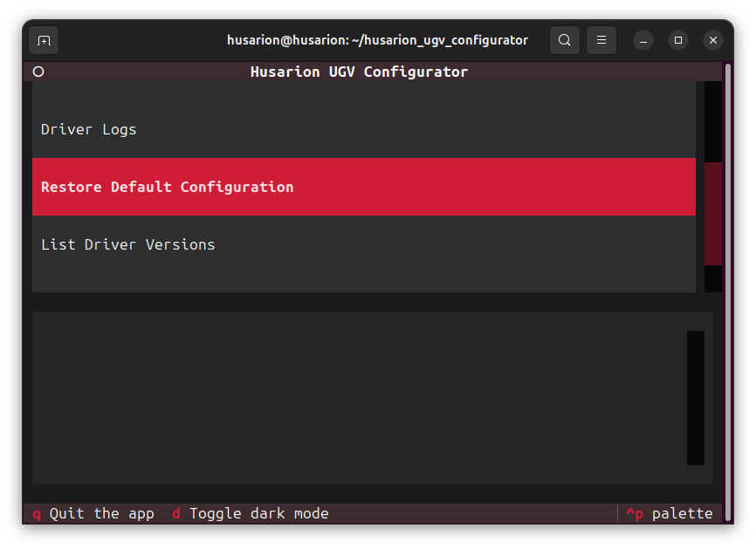Screen dimensions: 756x549
Task: Click the options list scrollbar thumb
Action: pos(712,213)
